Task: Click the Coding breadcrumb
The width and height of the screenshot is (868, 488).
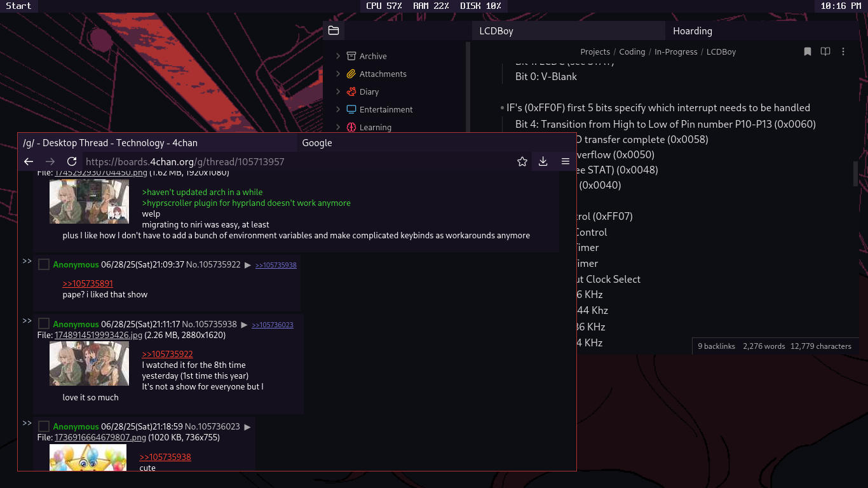Action: coord(632,52)
